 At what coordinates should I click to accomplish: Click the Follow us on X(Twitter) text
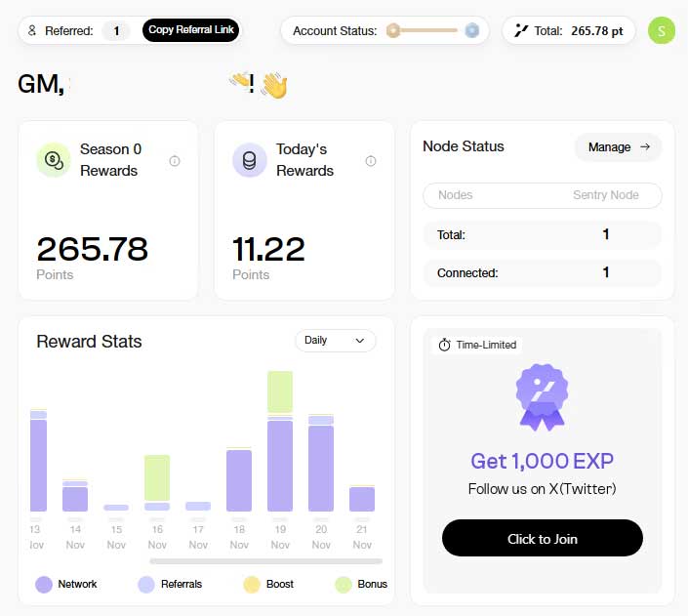pyautogui.click(x=543, y=489)
